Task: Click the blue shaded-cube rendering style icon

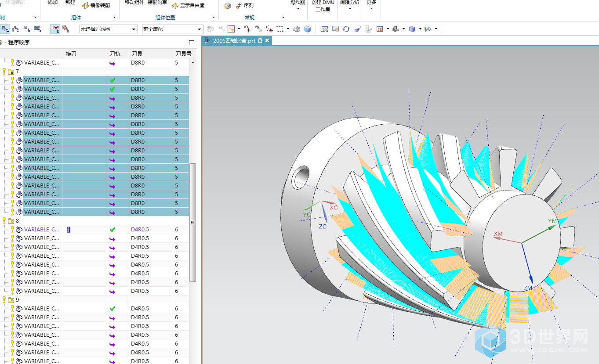Action: point(412,29)
